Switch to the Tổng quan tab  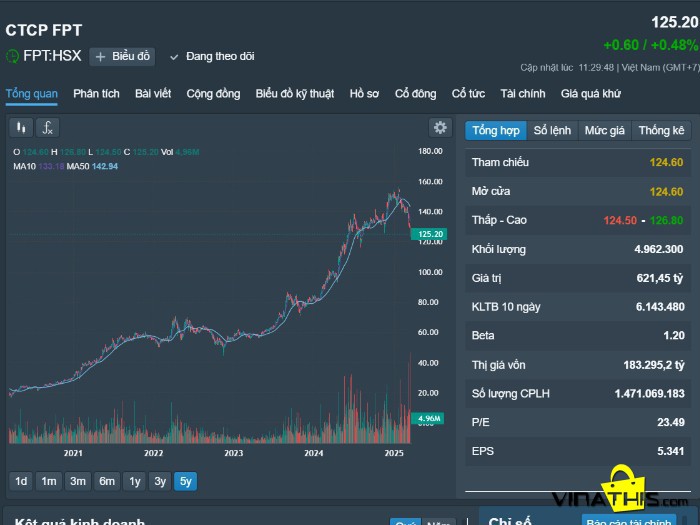32,94
